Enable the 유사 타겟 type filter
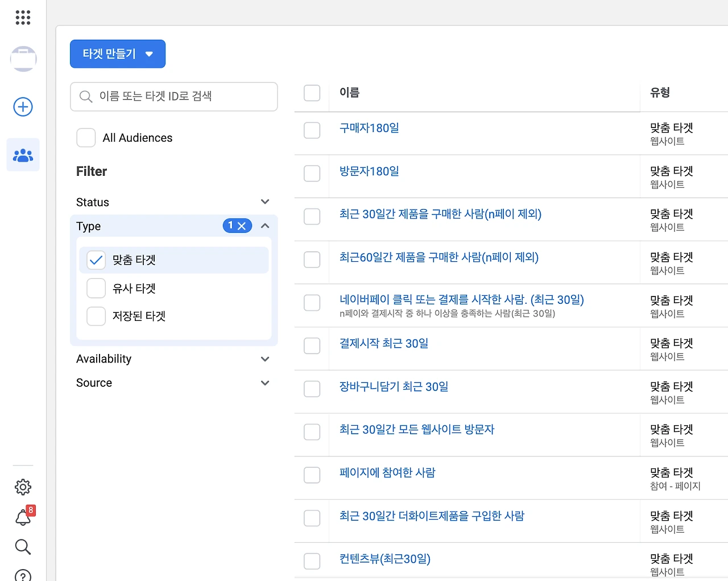728x581 pixels. [x=96, y=289]
